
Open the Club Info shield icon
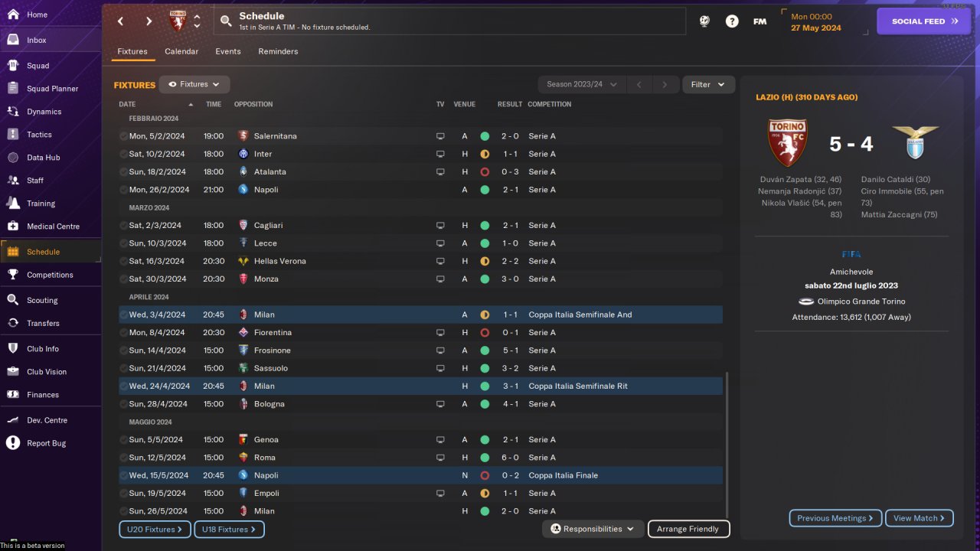point(13,349)
